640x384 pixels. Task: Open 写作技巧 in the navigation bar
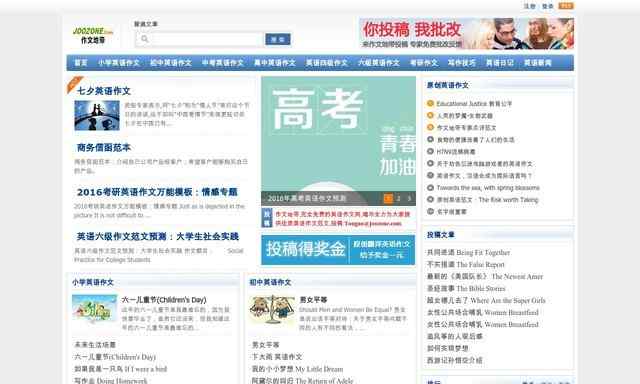(462, 63)
